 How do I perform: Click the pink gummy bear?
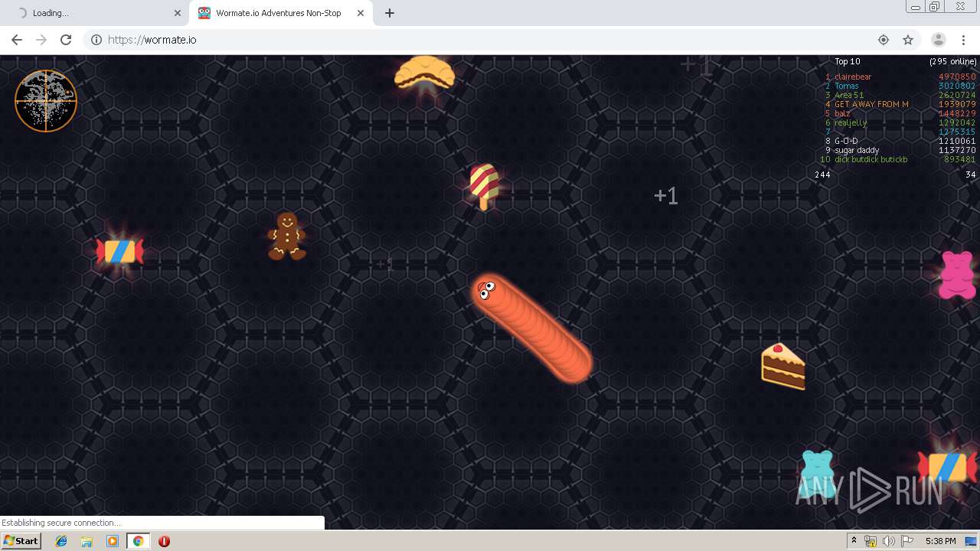[957, 275]
